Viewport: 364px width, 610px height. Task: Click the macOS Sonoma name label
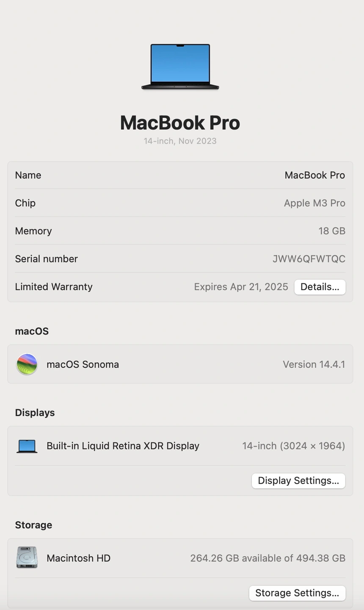[83, 364]
